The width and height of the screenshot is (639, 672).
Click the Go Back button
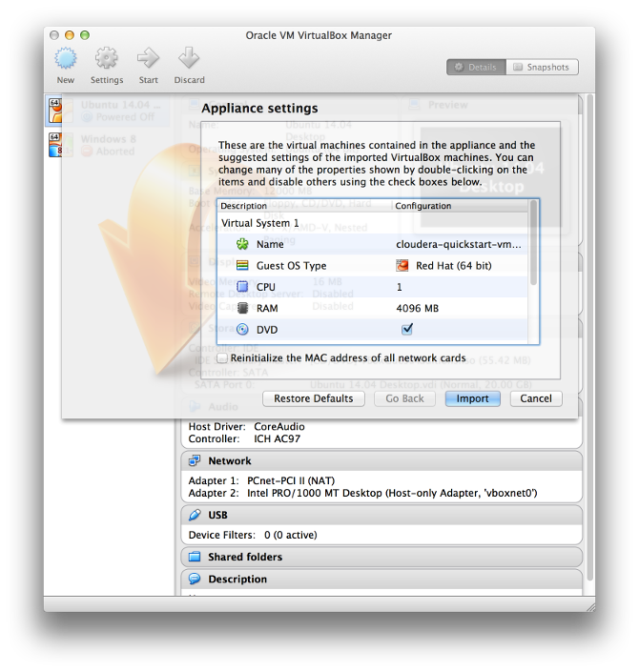pyautogui.click(x=404, y=398)
